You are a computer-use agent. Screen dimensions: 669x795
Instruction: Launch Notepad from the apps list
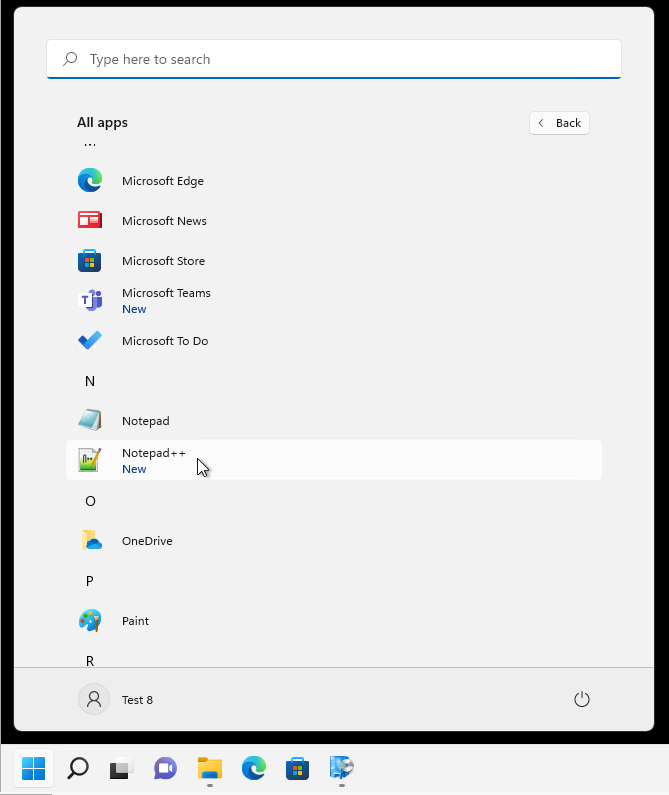pos(145,421)
